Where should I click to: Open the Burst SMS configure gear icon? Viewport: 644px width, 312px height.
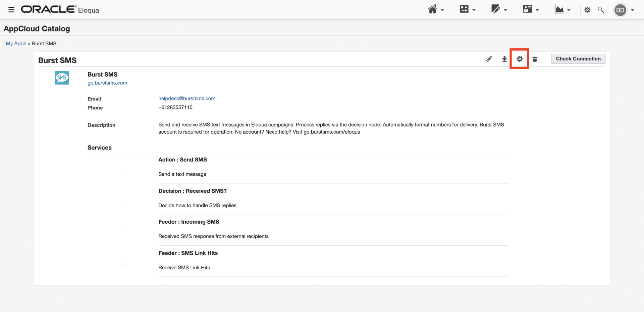pos(520,59)
